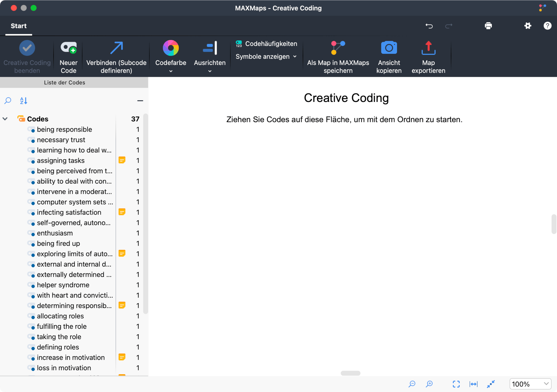Click the fullscreen fit icon in status bar

click(x=456, y=384)
